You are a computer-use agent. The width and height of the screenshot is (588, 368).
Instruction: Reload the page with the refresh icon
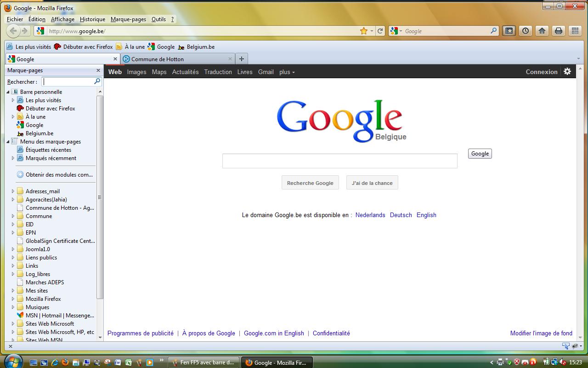380,31
